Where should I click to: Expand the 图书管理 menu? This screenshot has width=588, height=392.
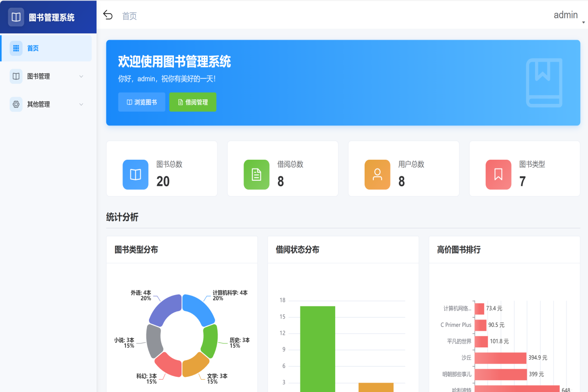[47, 76]
